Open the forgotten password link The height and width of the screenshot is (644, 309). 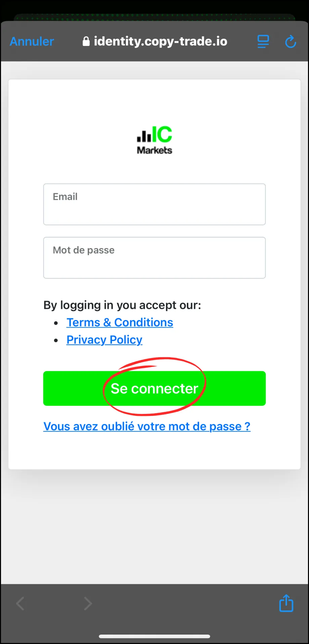pyautogui.click(x=147, y=426)
